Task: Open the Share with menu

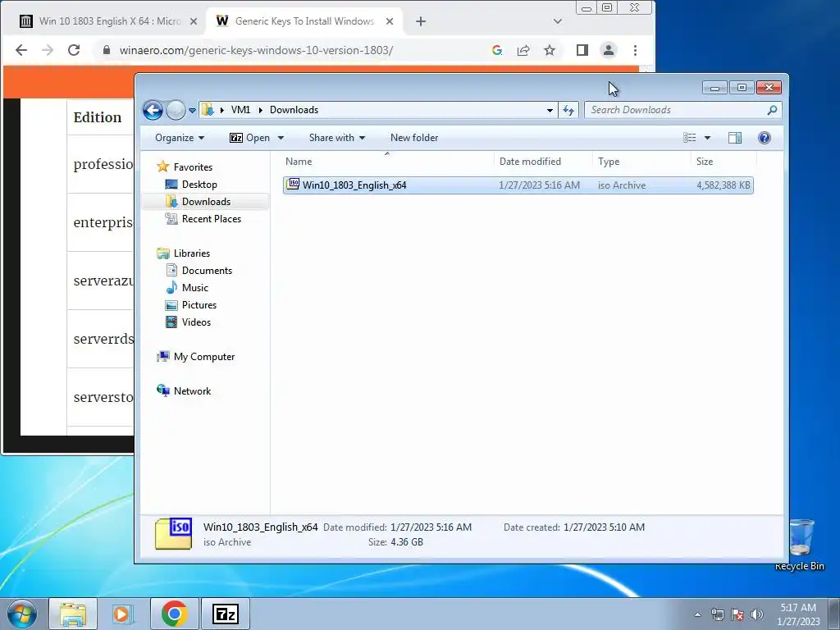Action: tap(337, 138)
